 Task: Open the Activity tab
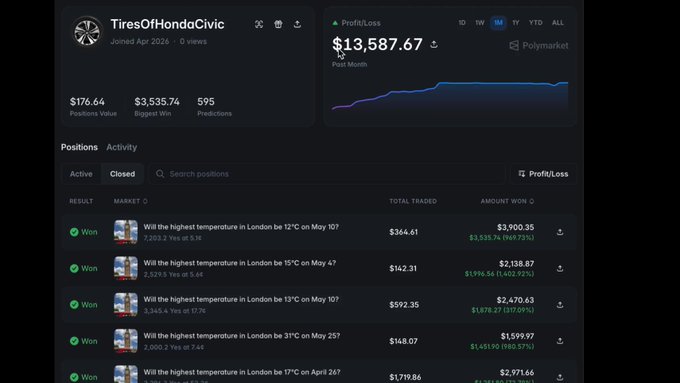[121, 147]
